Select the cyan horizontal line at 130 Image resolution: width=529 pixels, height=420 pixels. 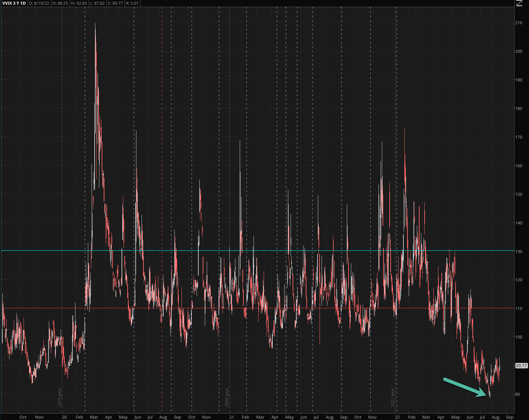[257, 251]
